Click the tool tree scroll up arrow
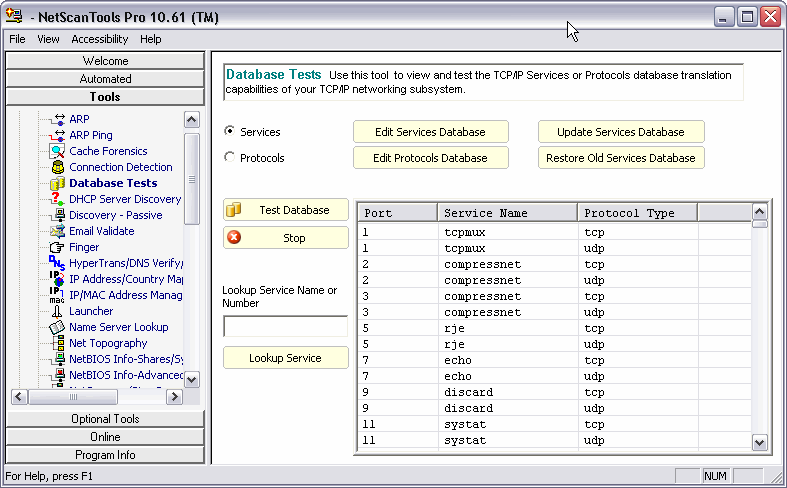787x488 pixels. [x=192, y=119]
